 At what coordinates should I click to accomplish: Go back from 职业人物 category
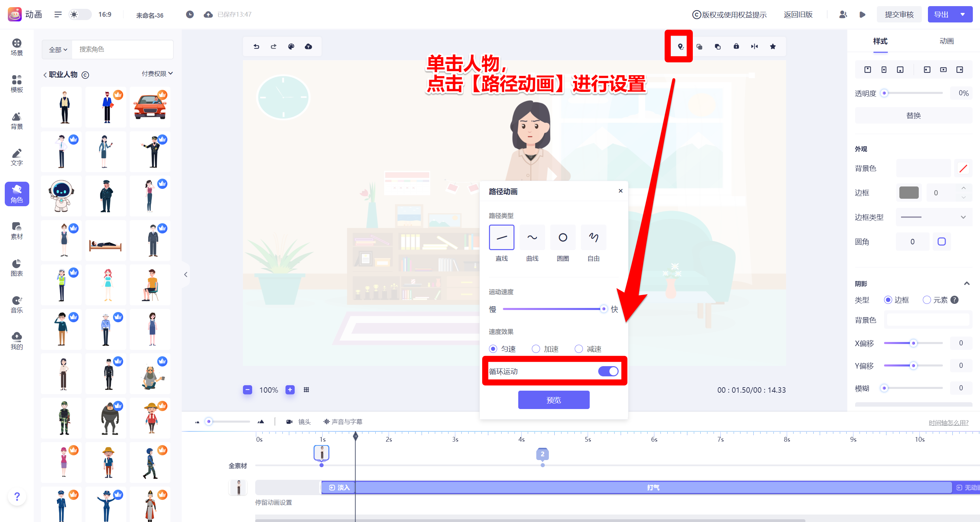tap(45, 75)
